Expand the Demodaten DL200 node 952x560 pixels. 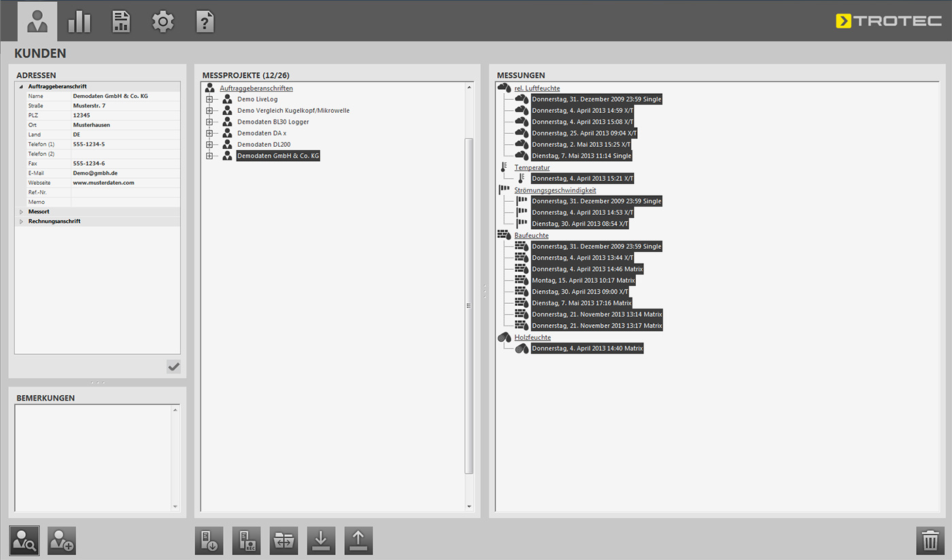[x=209, y=145]
